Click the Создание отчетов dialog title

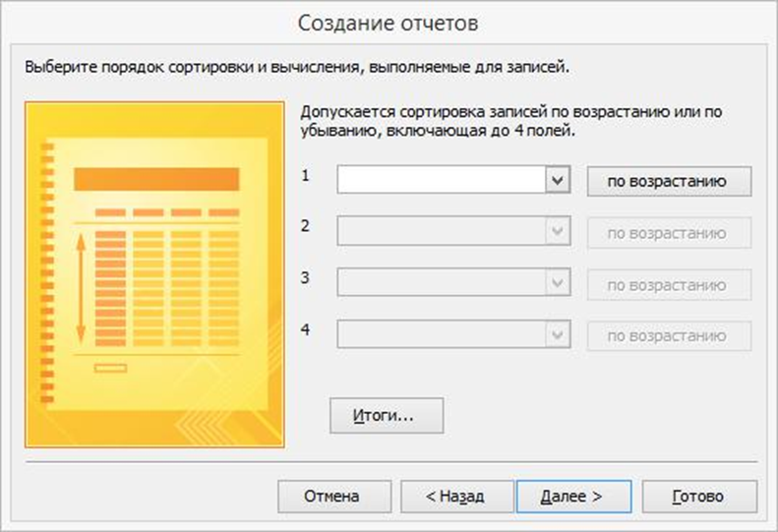[x=388, y=24]
